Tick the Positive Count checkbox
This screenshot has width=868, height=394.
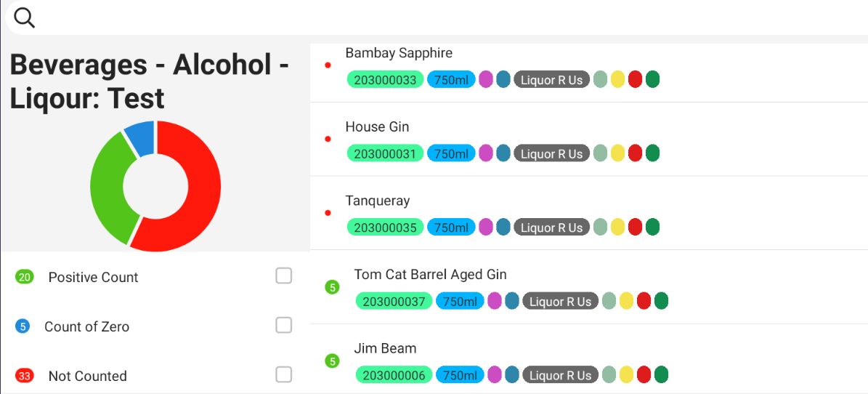[284, 276]
